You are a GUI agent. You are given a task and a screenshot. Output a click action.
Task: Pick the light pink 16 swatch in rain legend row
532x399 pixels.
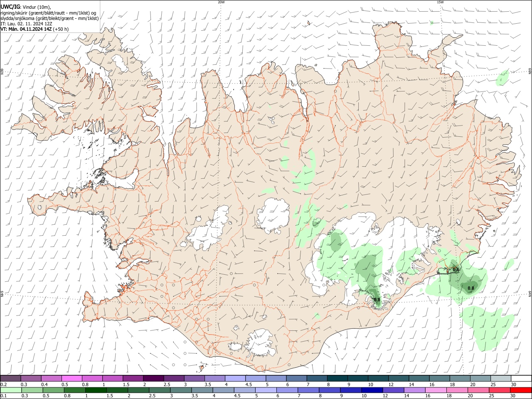(x=436, y=390)
